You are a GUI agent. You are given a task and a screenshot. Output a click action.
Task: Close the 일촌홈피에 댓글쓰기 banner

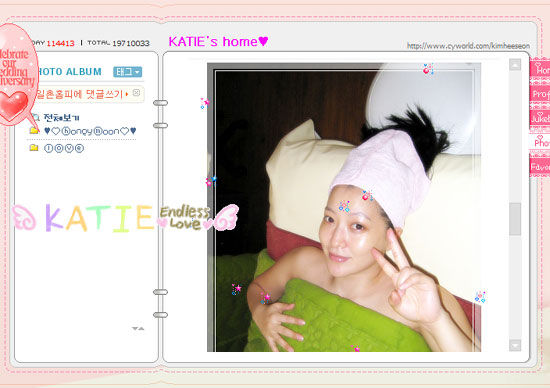click(x=136, y=93)
